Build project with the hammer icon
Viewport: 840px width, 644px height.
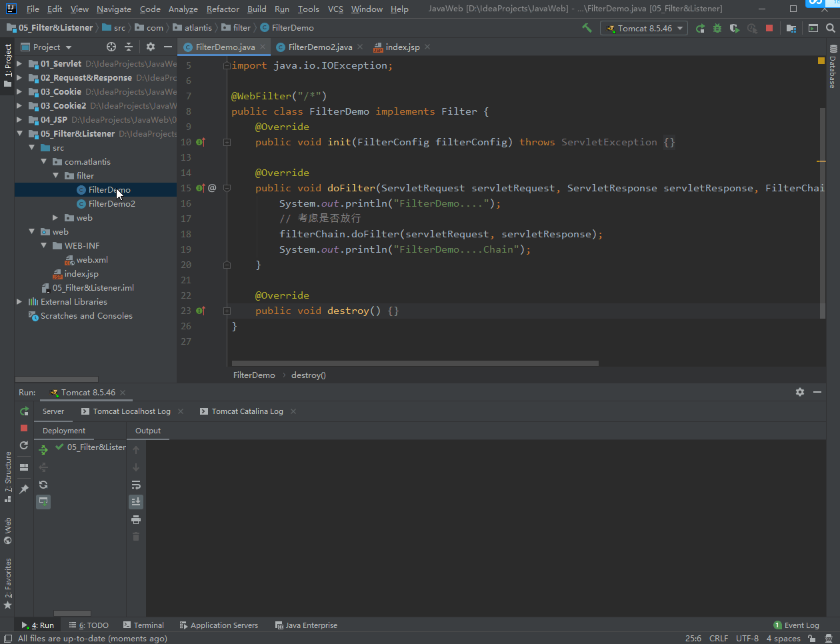click(587, 28)
